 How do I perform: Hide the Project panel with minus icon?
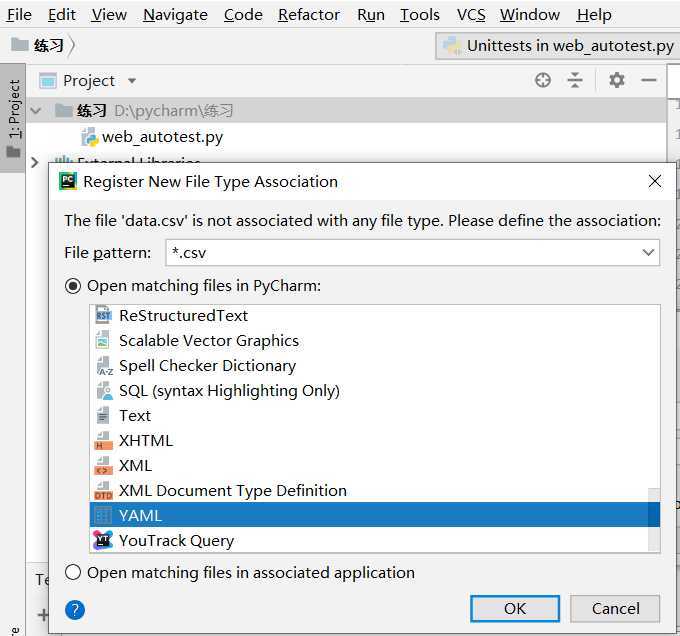(x=649, y=80)
